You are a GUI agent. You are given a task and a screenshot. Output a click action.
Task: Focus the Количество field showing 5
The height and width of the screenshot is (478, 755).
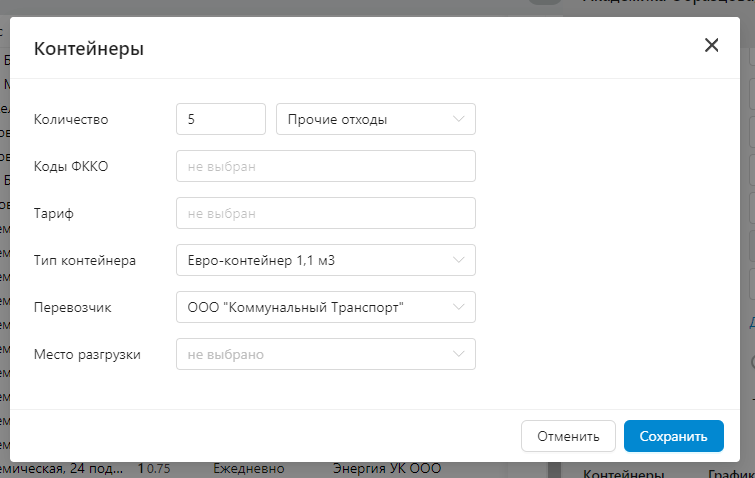pos(220,119)
